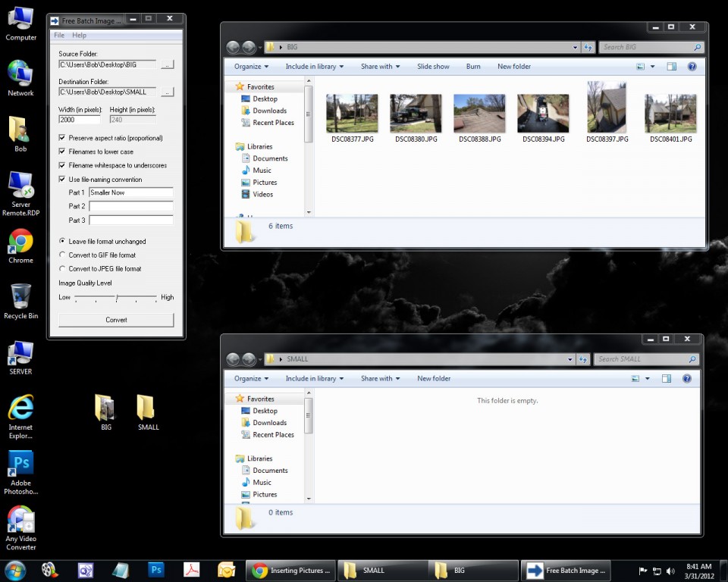Open the Any Video Converter desktop icon
Viewport: 728px width, 582px height.
coord(20,521)
